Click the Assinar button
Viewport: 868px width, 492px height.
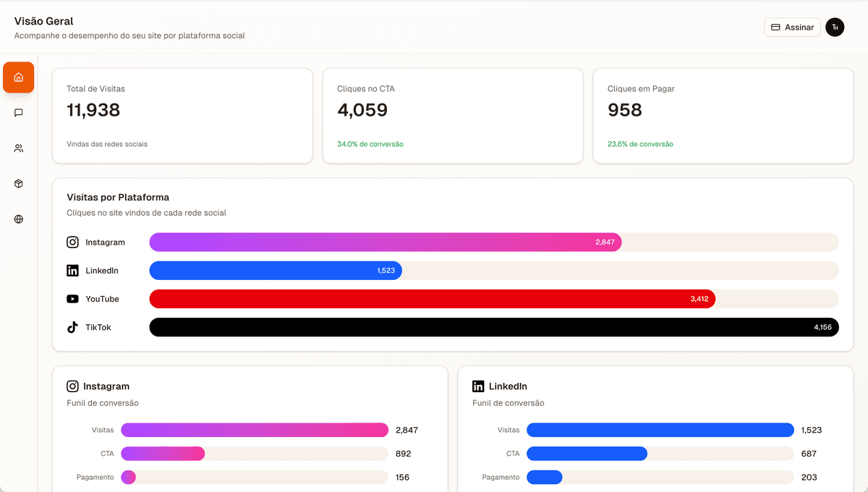coord(792,27)
